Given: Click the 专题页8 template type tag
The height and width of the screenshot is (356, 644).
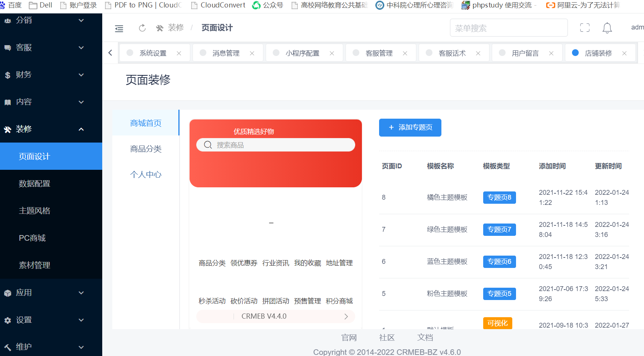Looking at the screenshot, I should [499, 197].
